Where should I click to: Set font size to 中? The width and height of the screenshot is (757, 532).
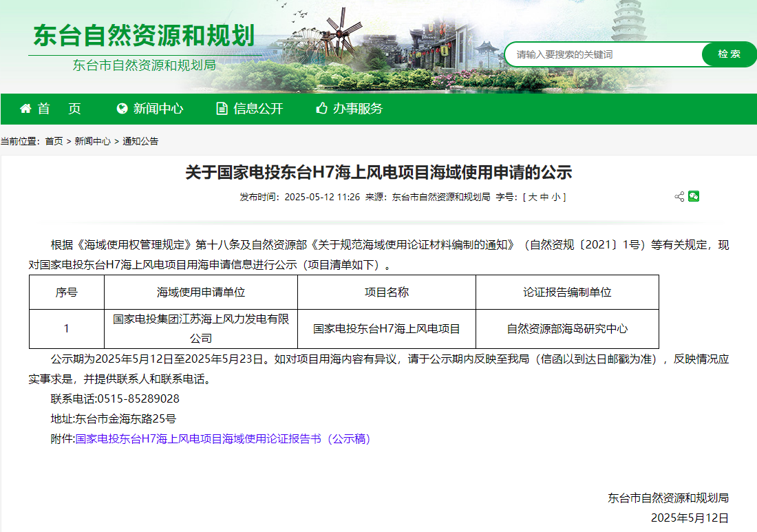click(544, 197)
